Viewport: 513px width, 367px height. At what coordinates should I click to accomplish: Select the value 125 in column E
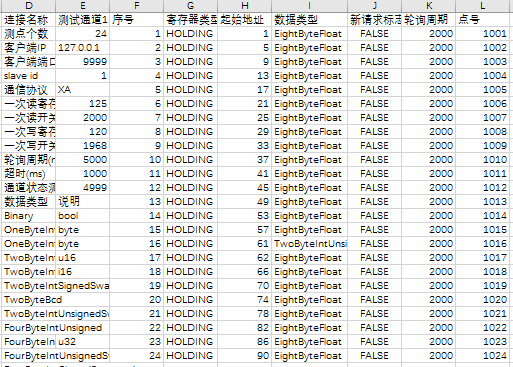(82, 104)
